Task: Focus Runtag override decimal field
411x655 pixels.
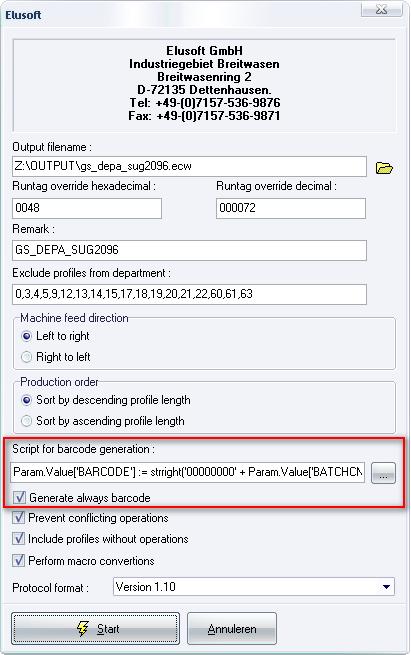Action: pos(291,208)
